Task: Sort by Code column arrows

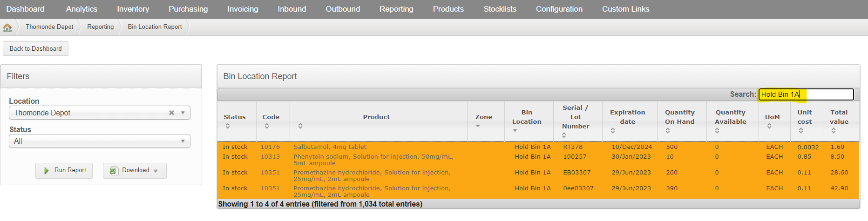Action: coord(267,126)
